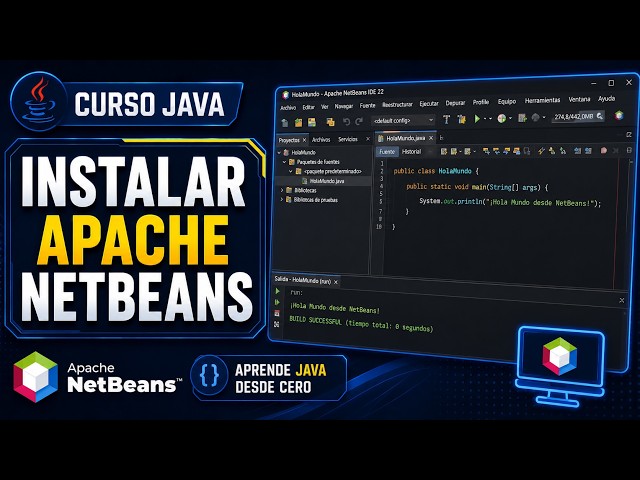The width and height of the screenshot is (640, 480).
Task: Open the dropdown arrow beside Debug Project
Action: (510, 118)
